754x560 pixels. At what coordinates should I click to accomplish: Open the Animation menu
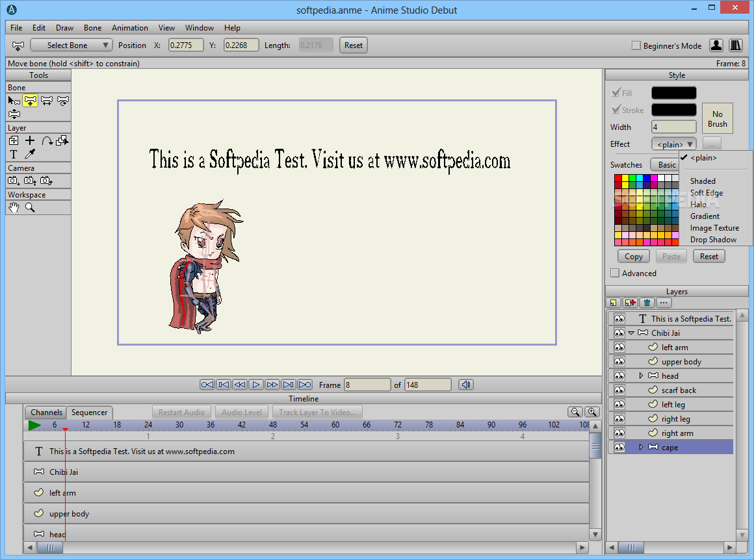(x=130, y=28)
